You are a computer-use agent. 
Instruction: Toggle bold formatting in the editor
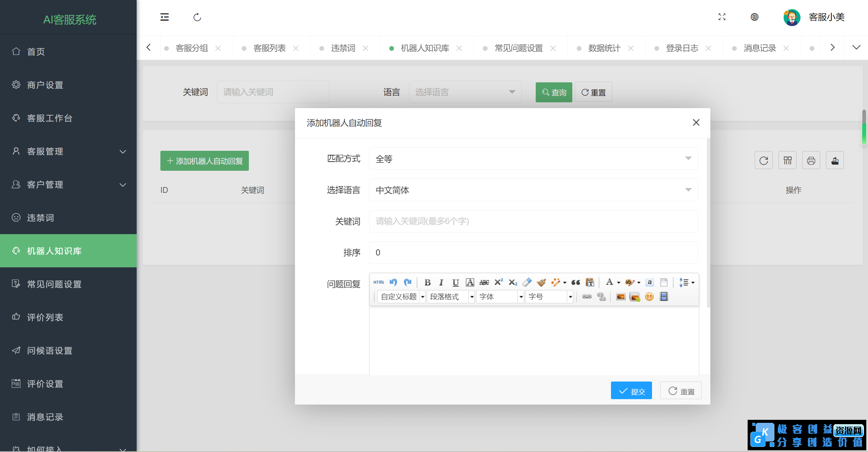tap(428, 282)
